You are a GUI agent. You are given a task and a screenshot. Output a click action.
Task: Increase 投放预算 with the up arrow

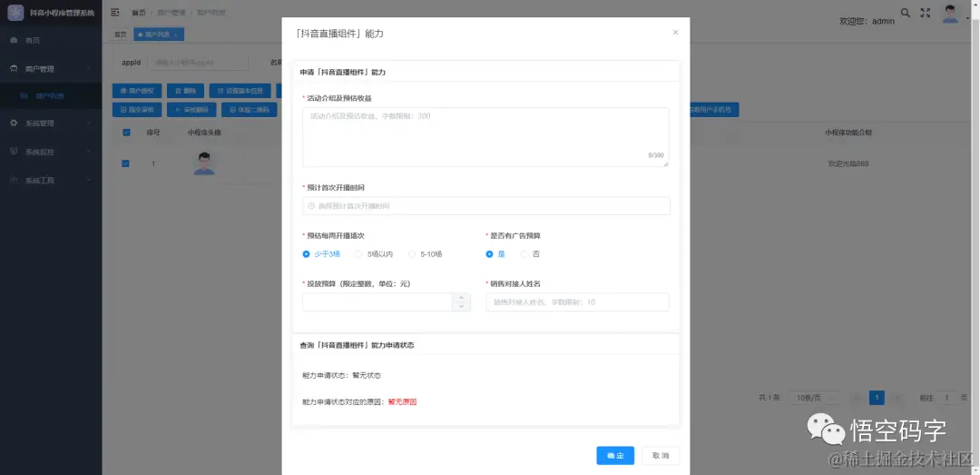[x=461, y=298]
